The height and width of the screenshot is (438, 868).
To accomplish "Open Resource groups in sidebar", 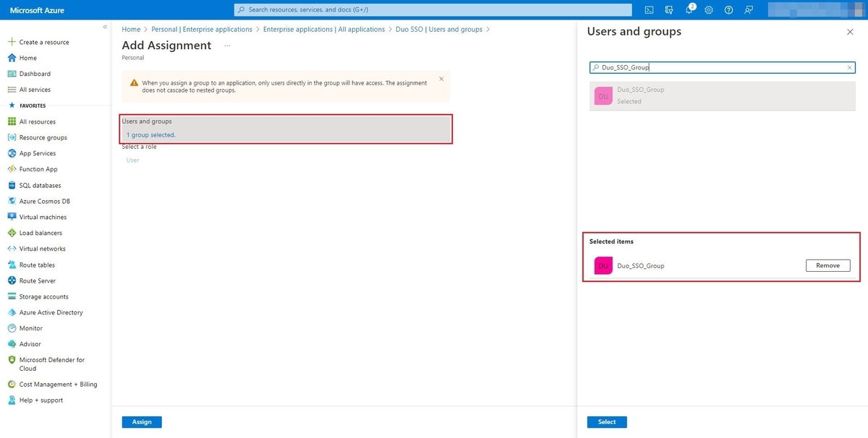I will [43, 137].
